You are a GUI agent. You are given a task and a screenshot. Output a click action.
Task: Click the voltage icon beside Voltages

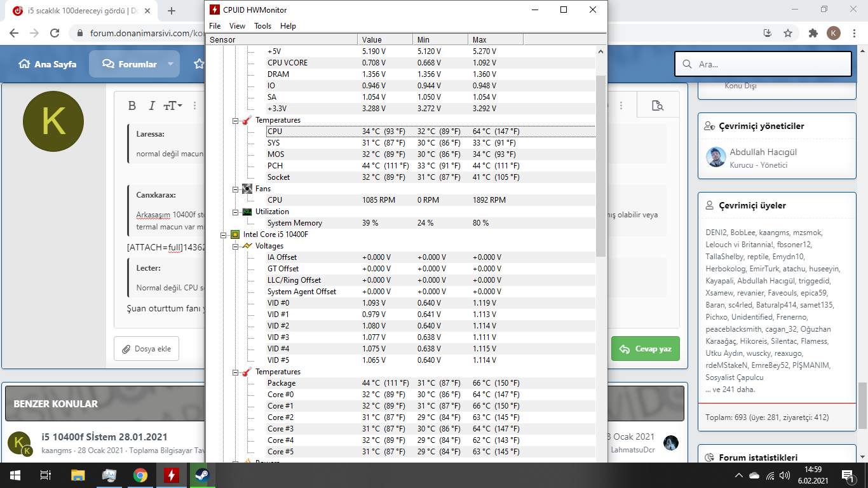[x=247, y=246]
